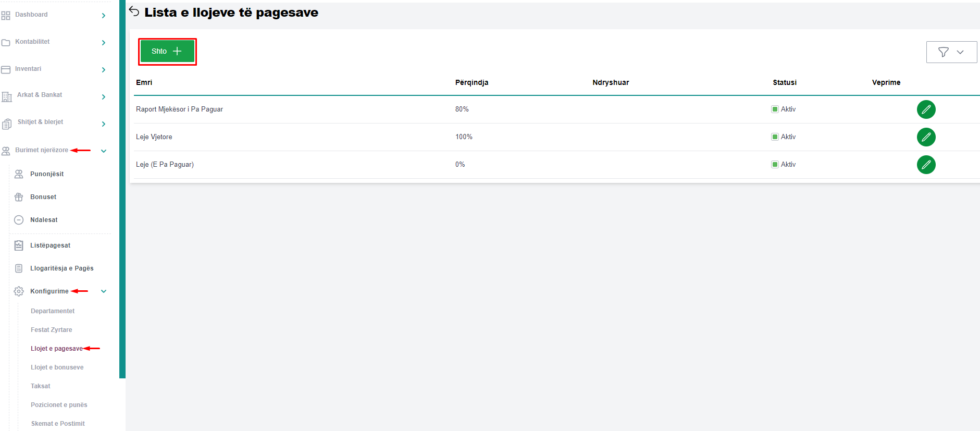Screen dimensions: 980x431
Task: Toggle Aktiv status for Leje Vjetore
Action: pos(775,137)
